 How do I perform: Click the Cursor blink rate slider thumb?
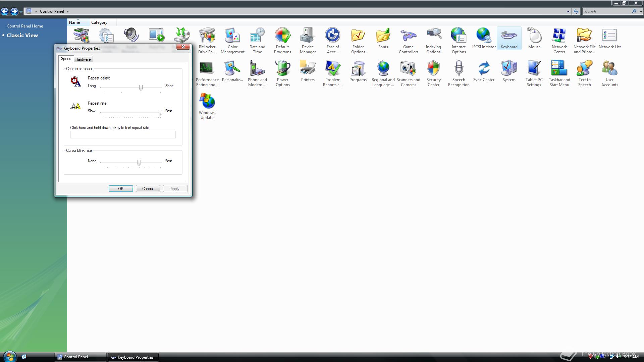coord(139,163)
